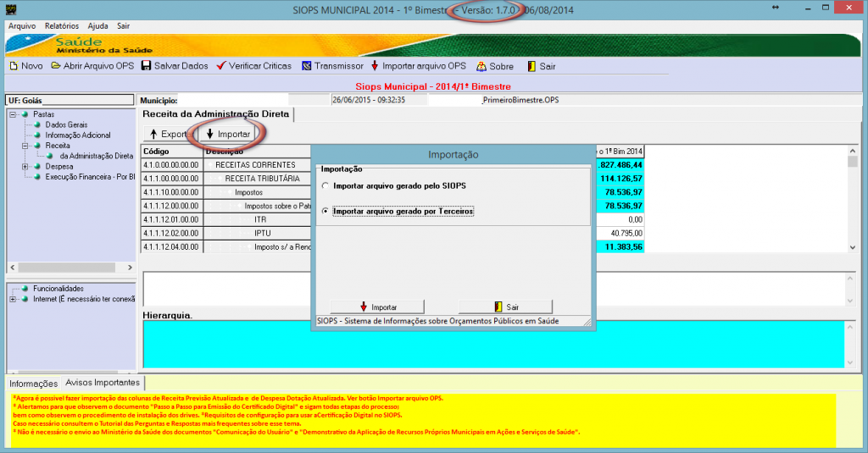Click the sphere icon beside Internet node
This screenshot has height=453, width=868.
(25, 299)
